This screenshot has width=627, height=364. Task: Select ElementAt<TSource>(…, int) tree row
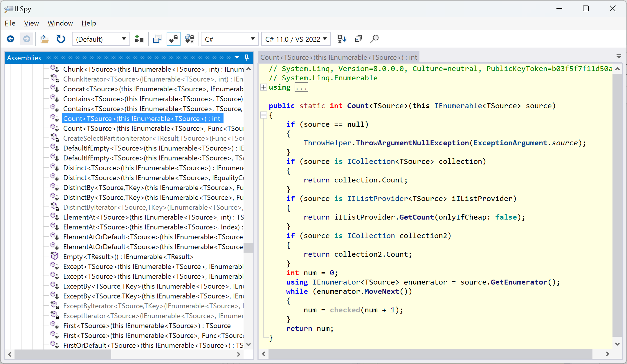point(153,217)
